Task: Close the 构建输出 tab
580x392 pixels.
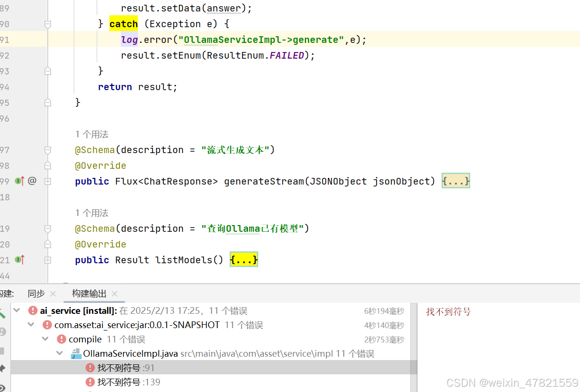Action: pos(114,294)
